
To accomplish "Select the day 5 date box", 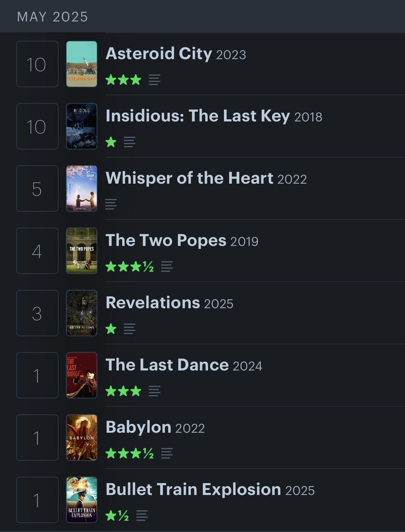I will point(37,189).
